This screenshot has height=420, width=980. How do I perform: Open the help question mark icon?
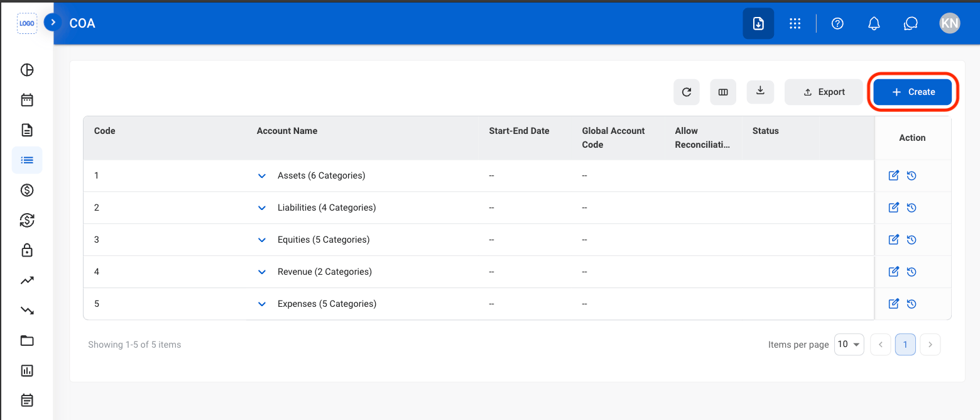(837, 24)
